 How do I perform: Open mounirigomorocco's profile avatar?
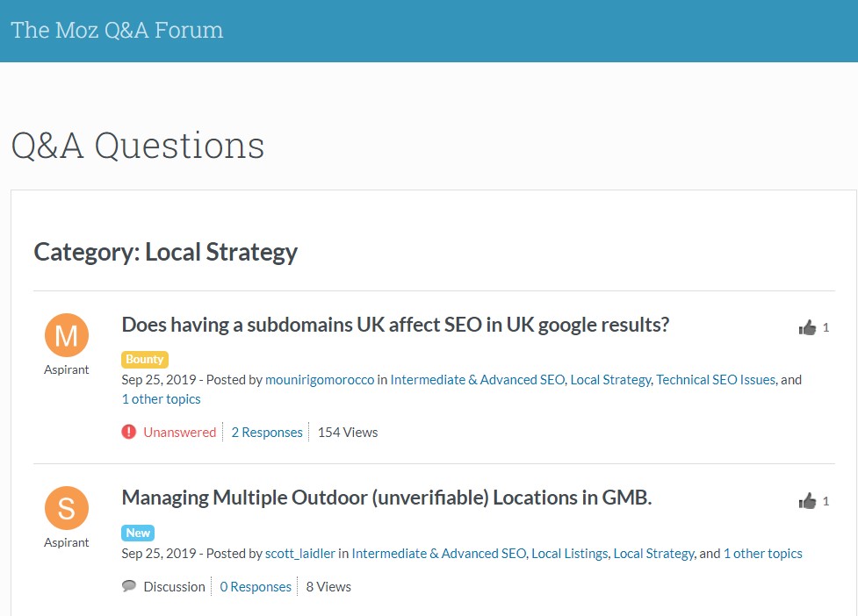coord(66,334)
